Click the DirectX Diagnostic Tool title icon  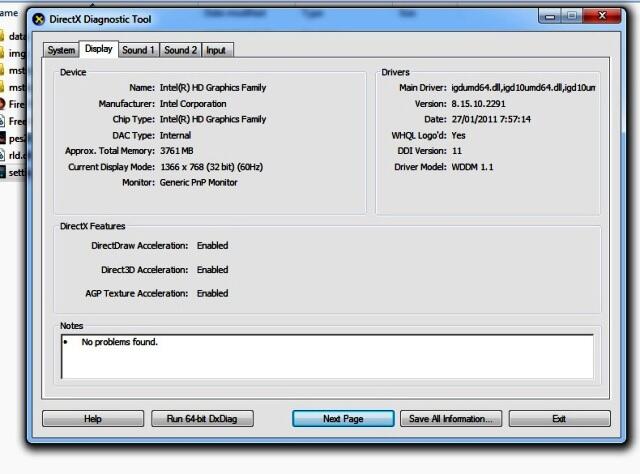pos(39,19)
